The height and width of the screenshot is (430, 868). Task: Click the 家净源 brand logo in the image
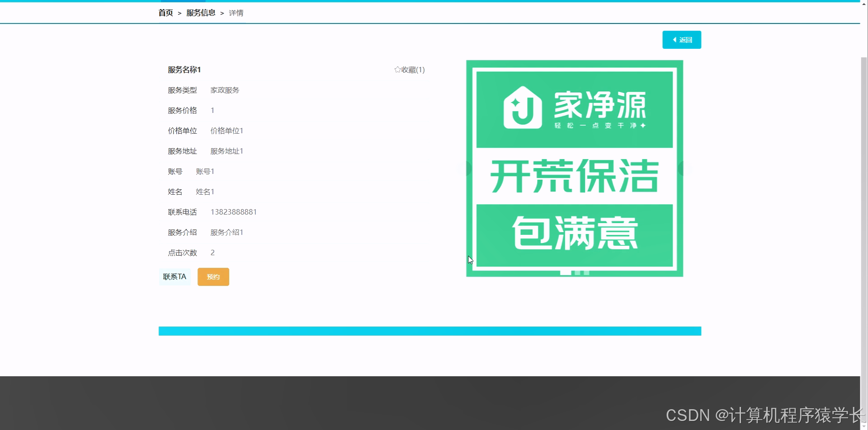tap(599, 108)
